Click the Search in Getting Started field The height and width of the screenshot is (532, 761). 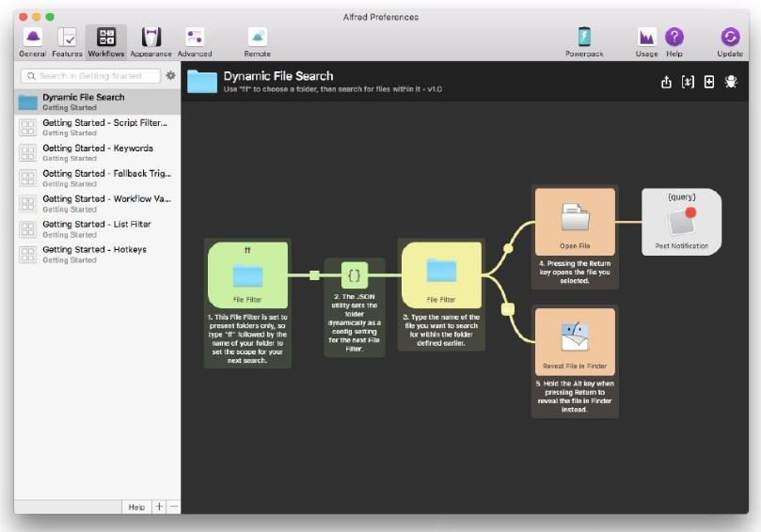click(x=90, y=75)
